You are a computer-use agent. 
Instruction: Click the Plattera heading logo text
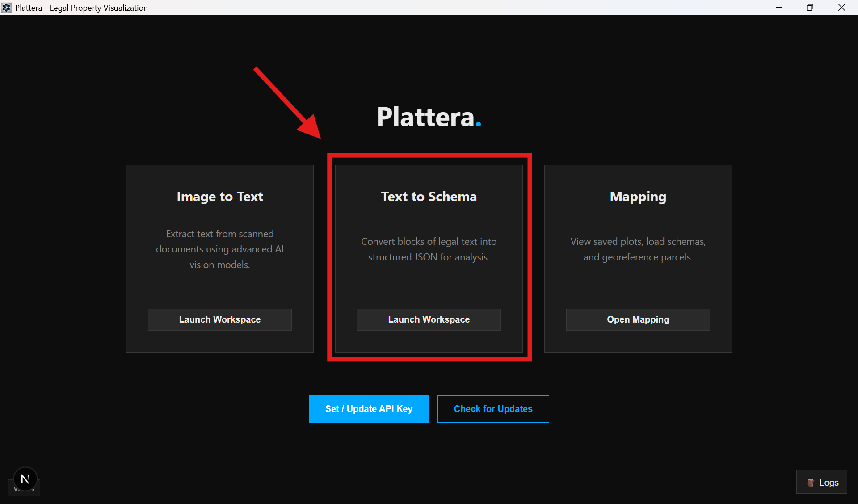(x=425, y=117)
